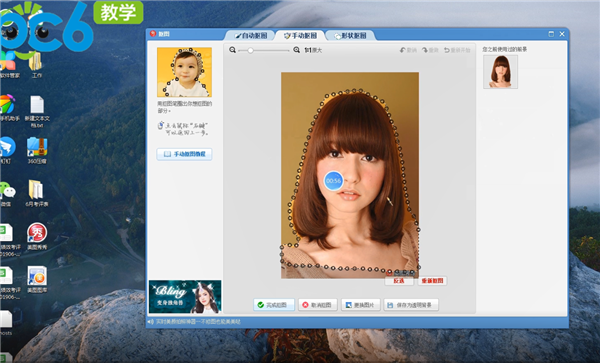Click the zoom out magnifier icon
Image resolution: width=600 pixels, height=363 pixels.
(x=232, y=50)
